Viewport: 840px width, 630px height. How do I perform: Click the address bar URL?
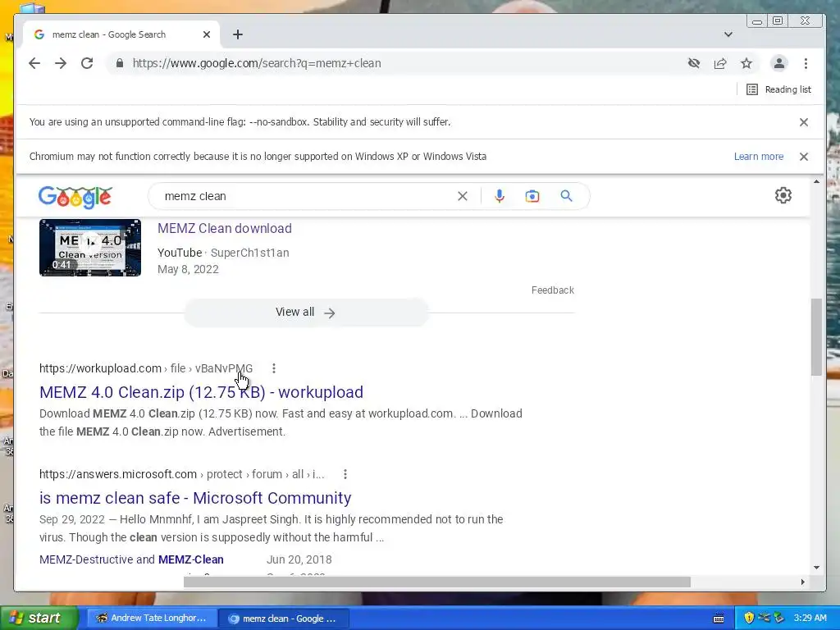tap(257, 63)
